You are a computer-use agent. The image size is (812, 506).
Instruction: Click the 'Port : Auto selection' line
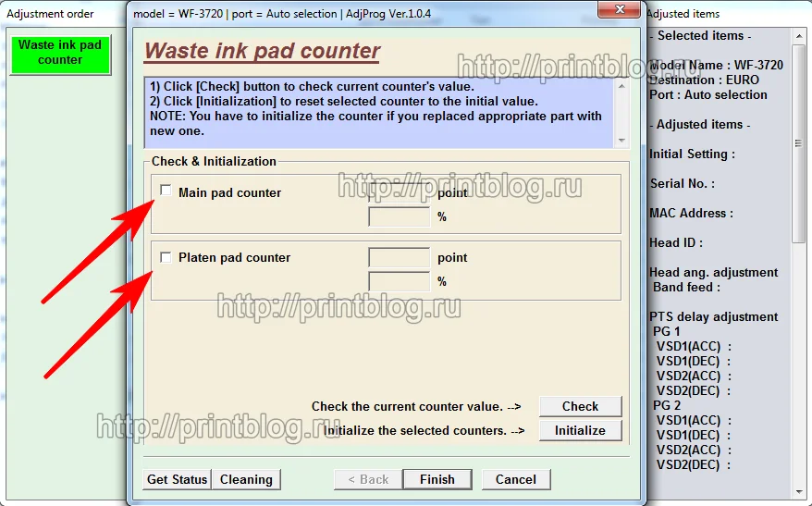(708, 94)
